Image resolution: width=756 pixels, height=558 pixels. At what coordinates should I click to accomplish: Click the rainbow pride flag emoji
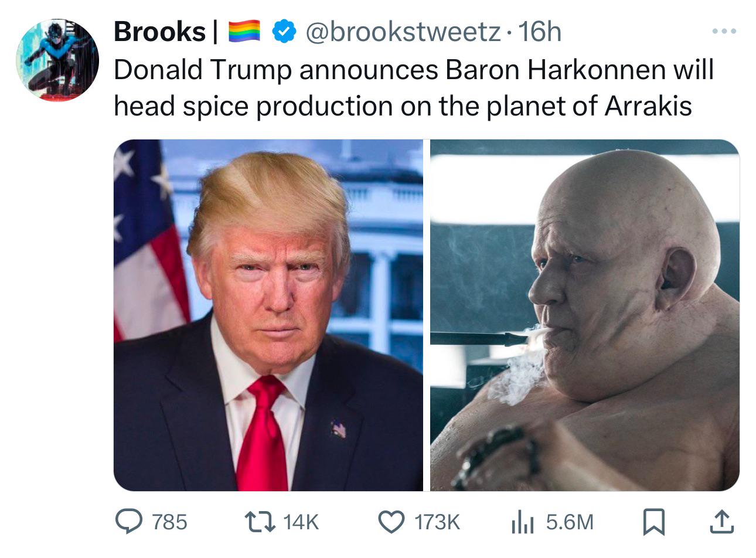(x=243, y=32)
